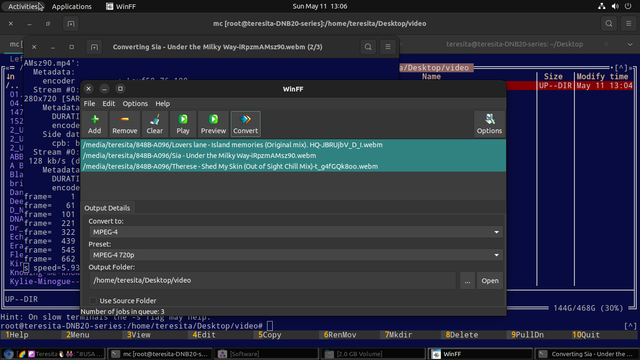Click 4Edit in the mc function bar
The width and height of the screenshot is (640, 360).
pos(204,335)
